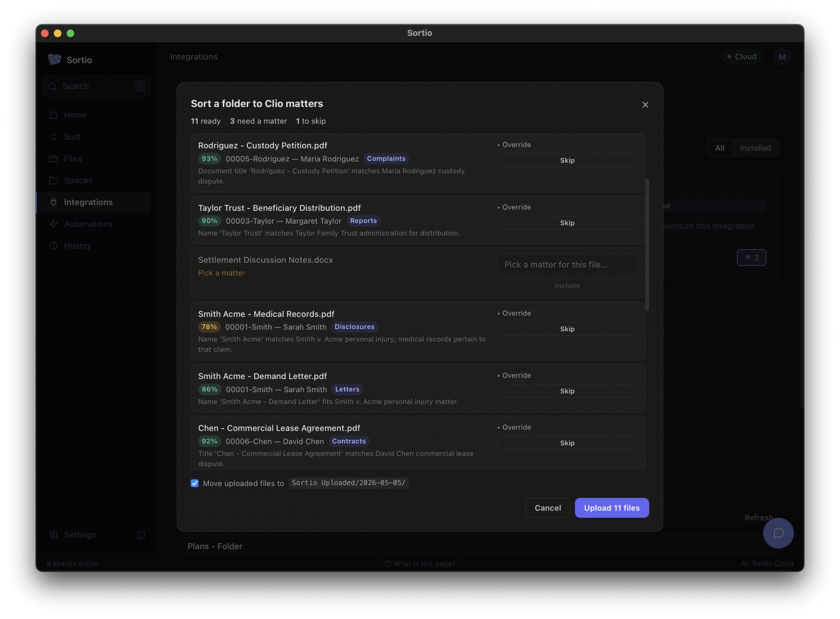The width and height of the screenshot is (840, 619).
Task: Click the Home icon in sidebar
Action: tap(53, 115)
